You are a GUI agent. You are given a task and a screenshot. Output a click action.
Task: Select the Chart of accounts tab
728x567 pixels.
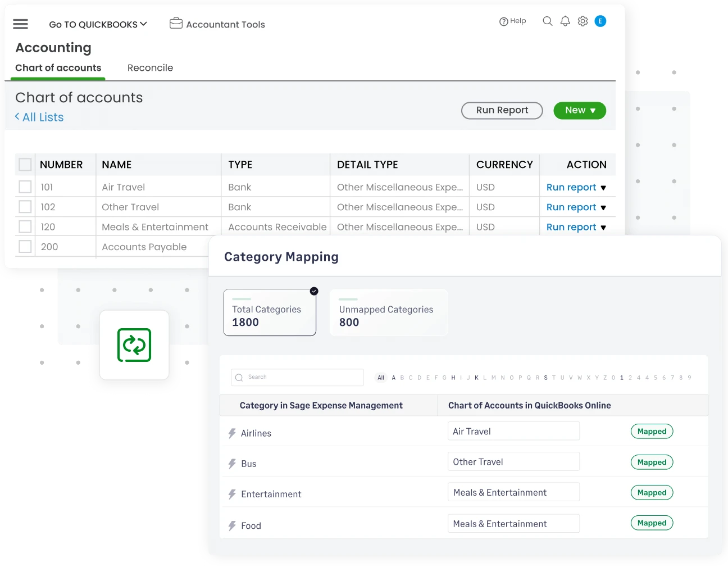(58, 67)
